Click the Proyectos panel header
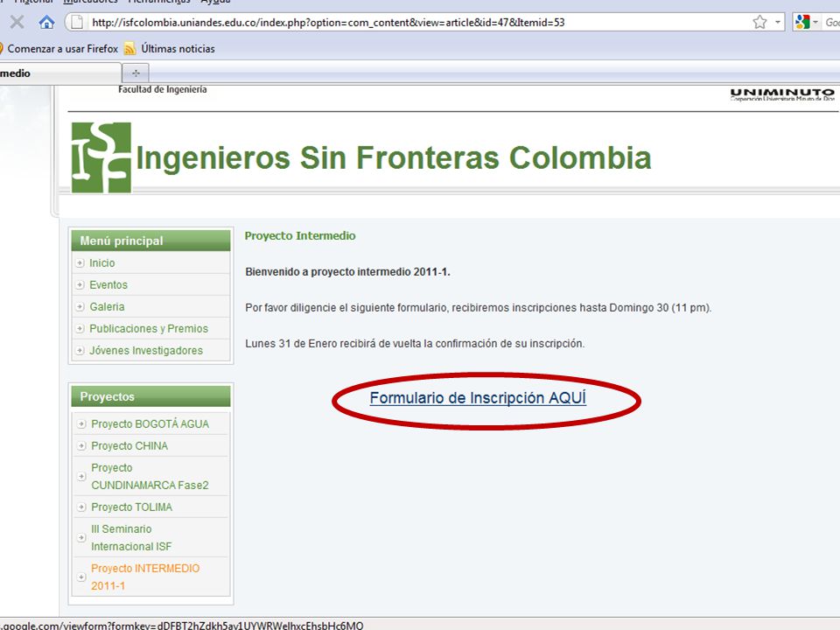This screenshot has height=630, width=840. tap(151, 396)
